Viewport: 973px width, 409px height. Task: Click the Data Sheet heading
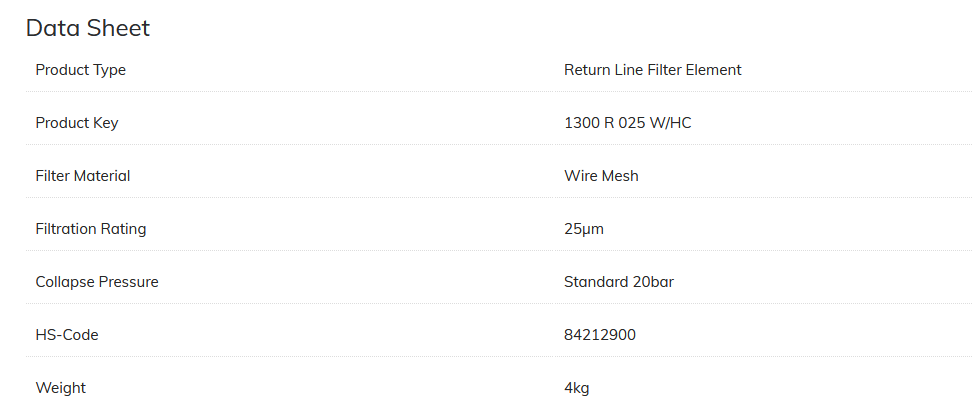click(88, 28)
